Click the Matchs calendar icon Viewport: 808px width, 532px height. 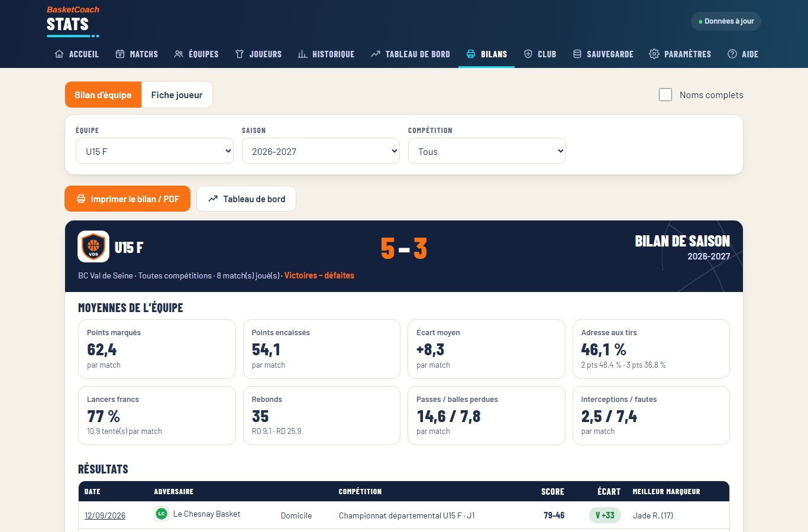coord(120,54)
